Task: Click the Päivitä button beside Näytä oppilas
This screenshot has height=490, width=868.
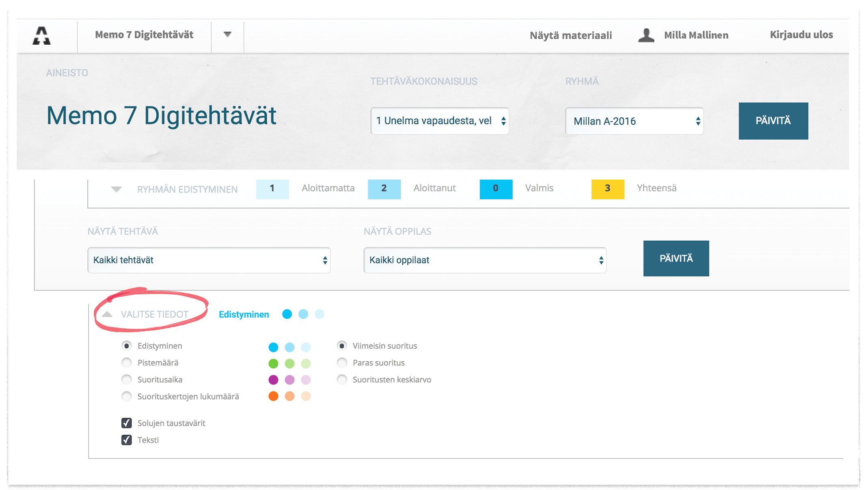Action: tap(676, 259)
